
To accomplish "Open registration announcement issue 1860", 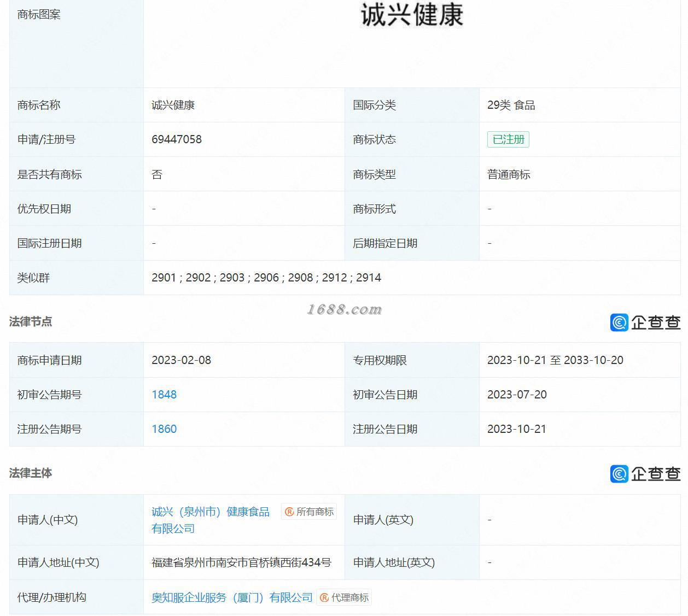I will click(x=164, y=429).
